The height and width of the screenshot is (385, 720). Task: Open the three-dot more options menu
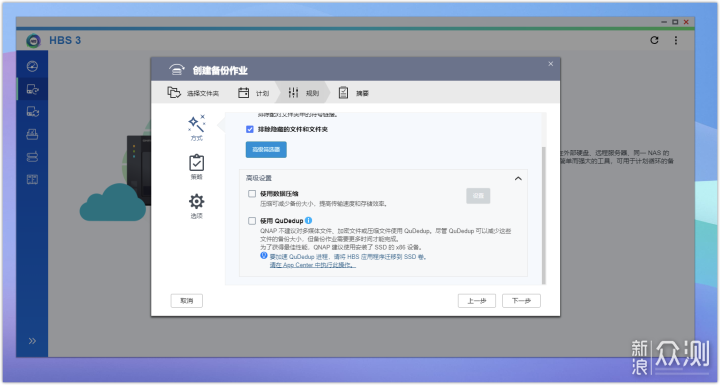[x=676, y=40]
